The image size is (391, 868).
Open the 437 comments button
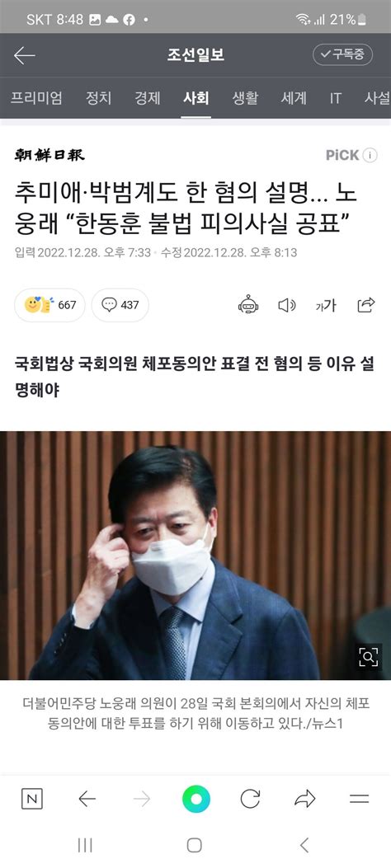tap(120, 305)
